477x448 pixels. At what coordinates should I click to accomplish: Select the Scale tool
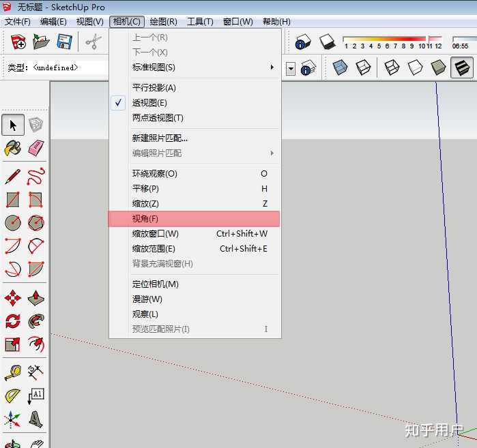13,344
